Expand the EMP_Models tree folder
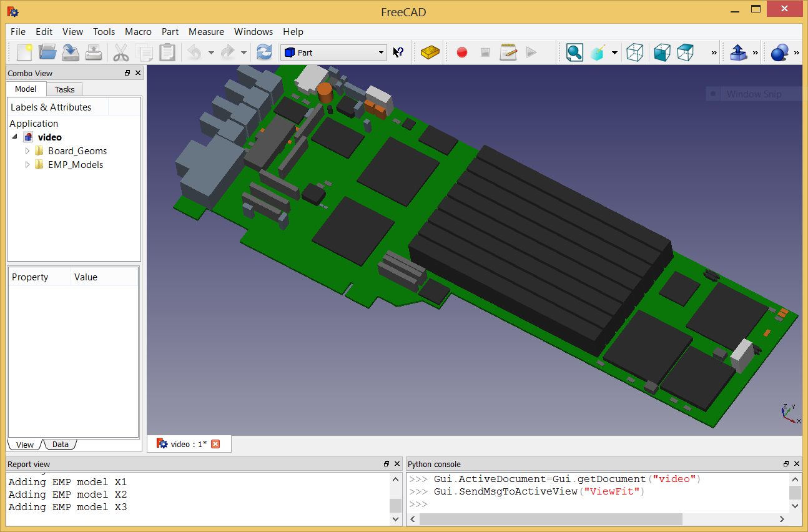 point(27,165)
